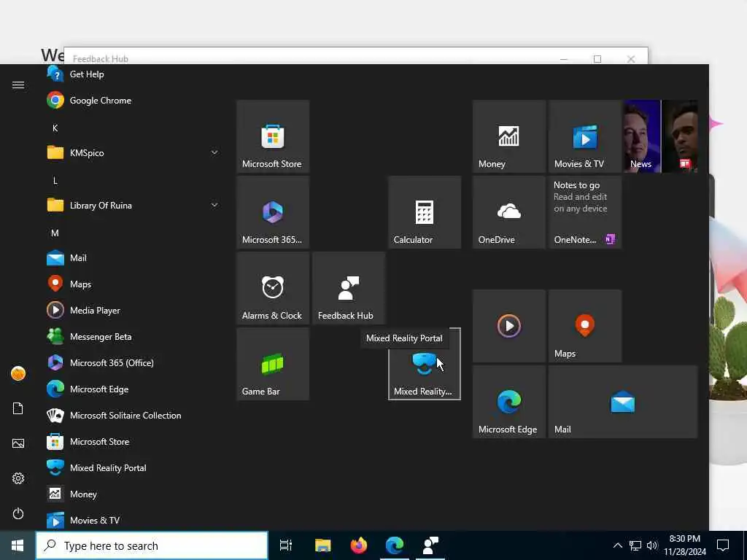
Task: Open the volume control in tray
Action: pyautogui.click(x=652, y=545)
